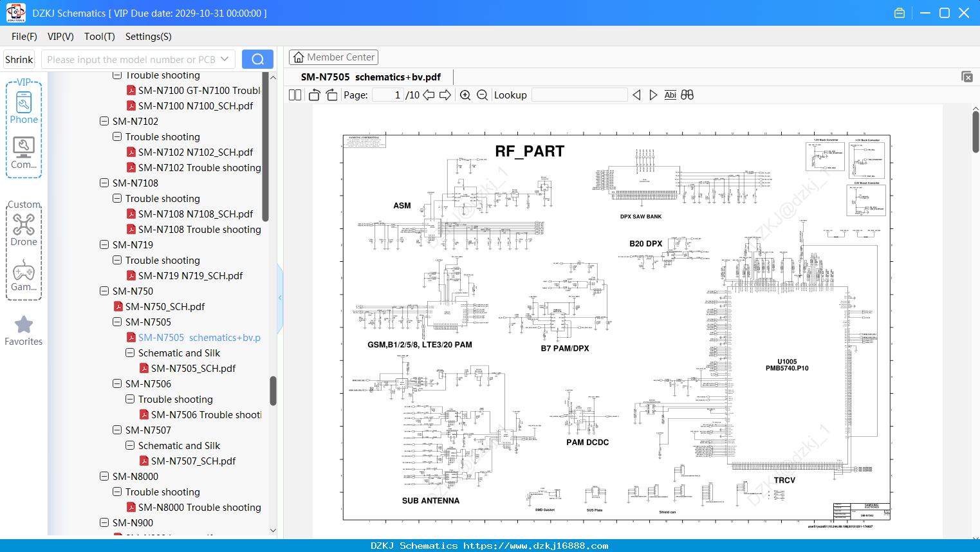Rotate the page clockwise
Screen dimensions: 980x552
(331, 95)
